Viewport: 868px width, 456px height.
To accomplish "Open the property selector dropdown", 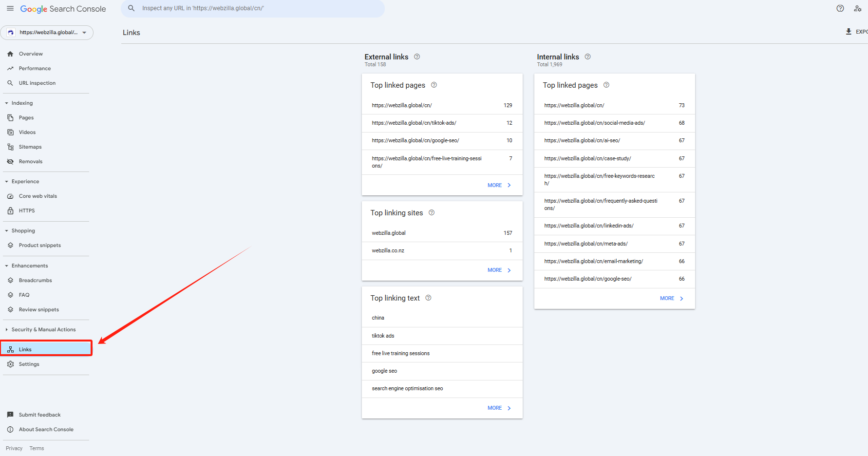I will [47, 33].
